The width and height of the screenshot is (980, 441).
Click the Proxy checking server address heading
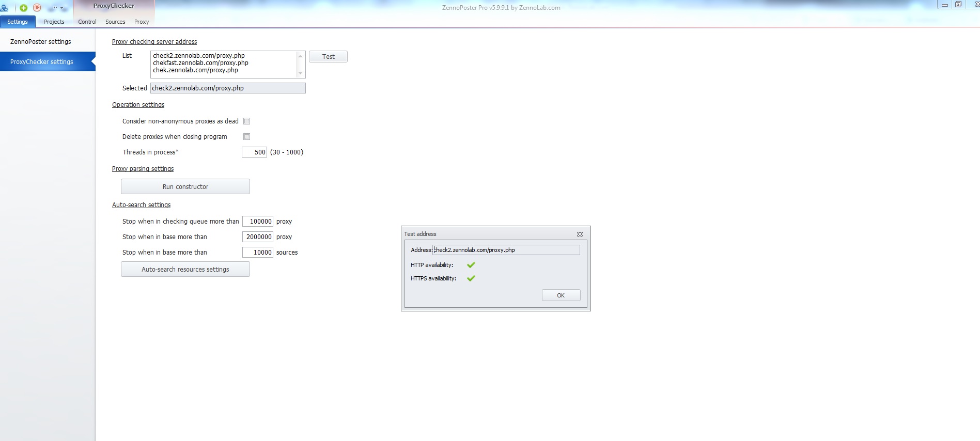click(154, 42)
